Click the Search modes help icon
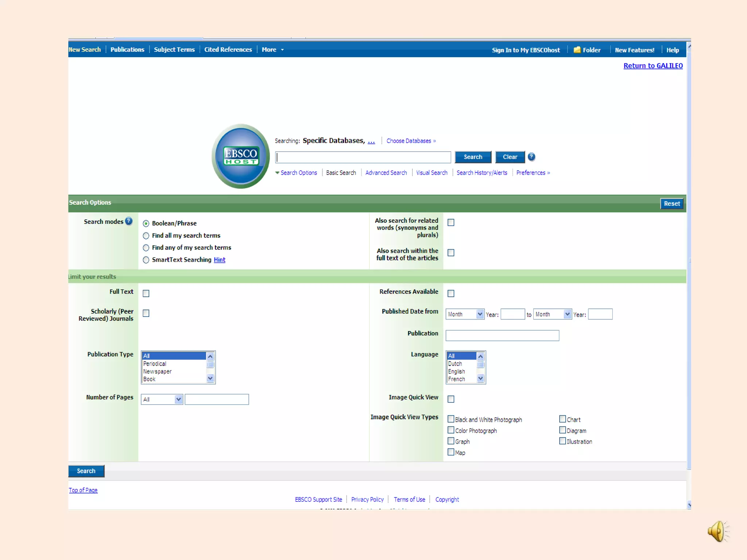Viewport: 747px width, 560px height. coord(129,221)
